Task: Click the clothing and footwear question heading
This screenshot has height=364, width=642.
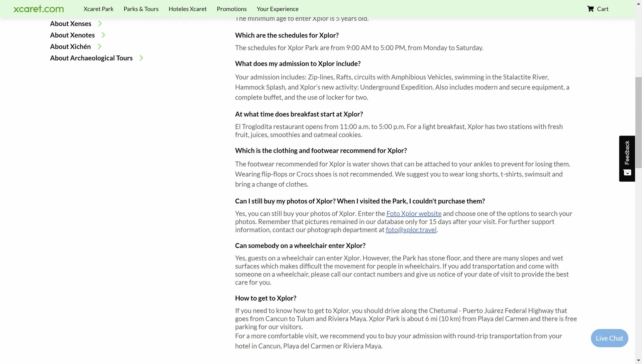Action: tap(321, 151)
